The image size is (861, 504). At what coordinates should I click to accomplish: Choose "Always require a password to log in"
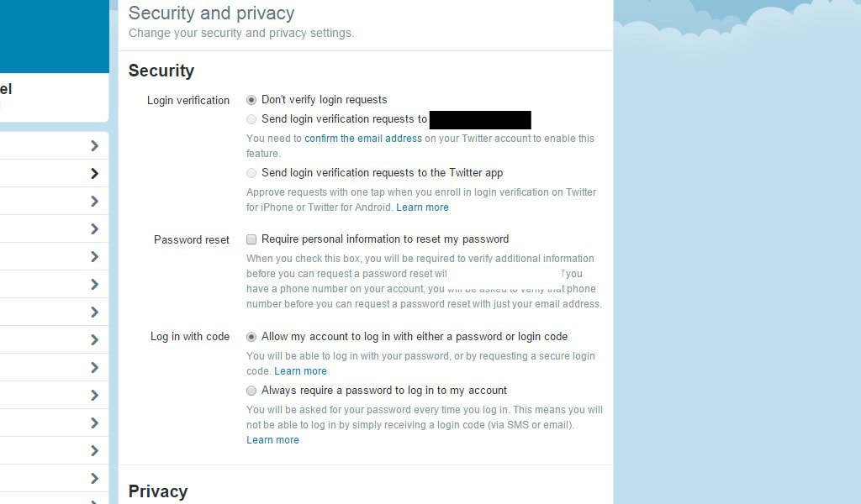[x=251, y=391]
